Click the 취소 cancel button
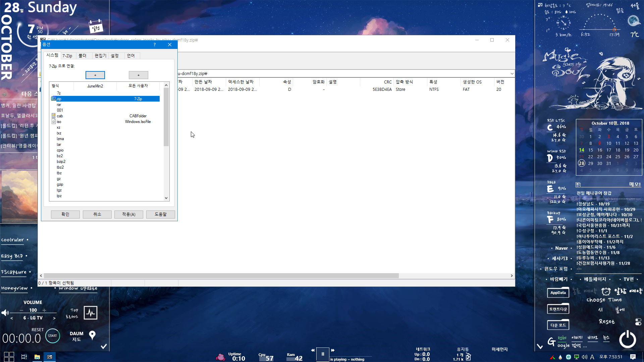 (x=97, y=214)
